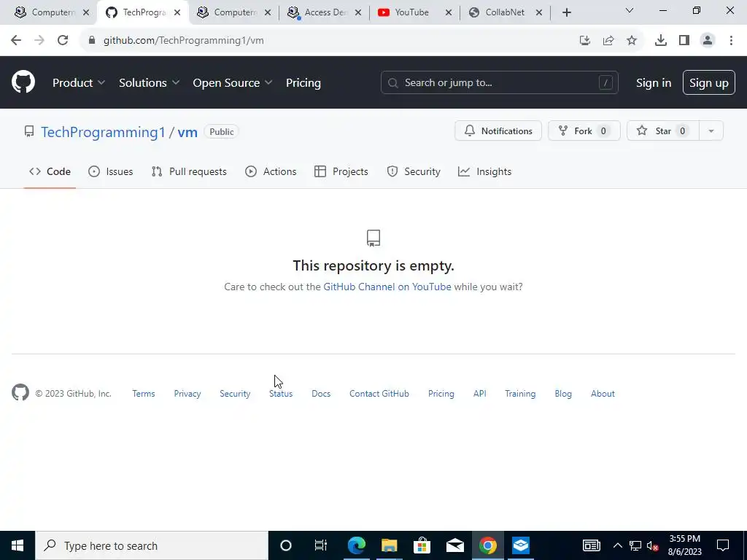Open the About footer link
747x560 pixels.
coord(603,394)
